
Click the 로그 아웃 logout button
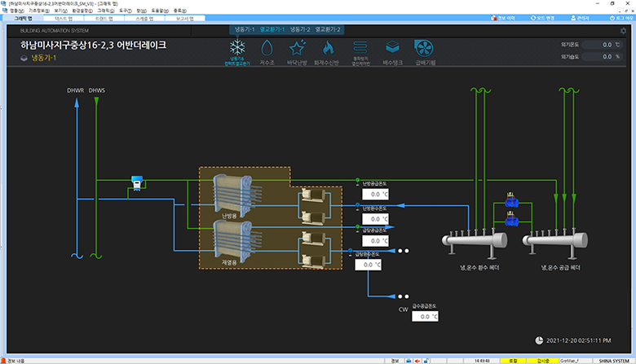[x=621, y=18]
